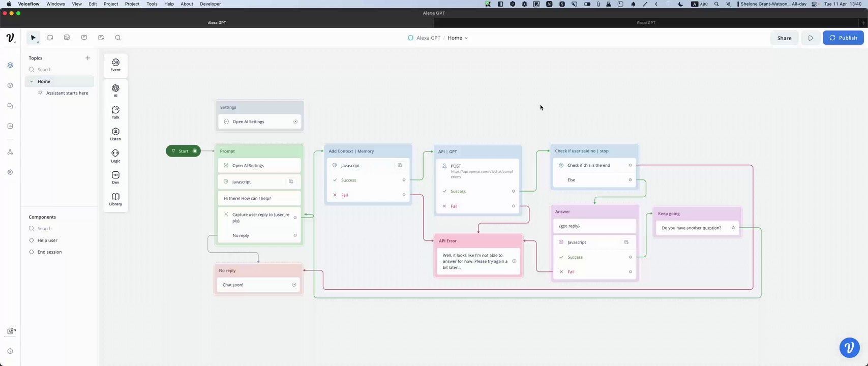Open the cube content sidebar icon

coord(10,85)
